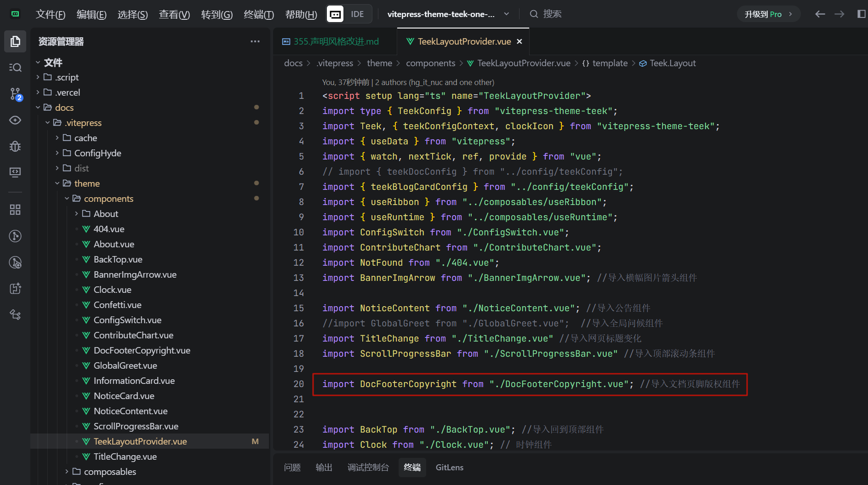The width and height of the screenshot is (868, 485).
Task: Place cursor on the import NoticeContent line
Action: (486, 308)
